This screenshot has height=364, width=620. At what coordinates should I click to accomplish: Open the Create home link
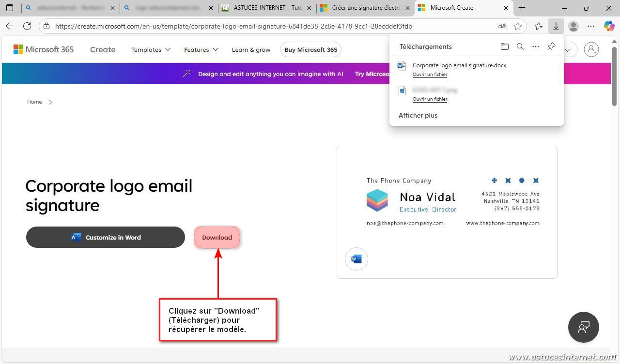pyautogui.click(x=103, y=49)
